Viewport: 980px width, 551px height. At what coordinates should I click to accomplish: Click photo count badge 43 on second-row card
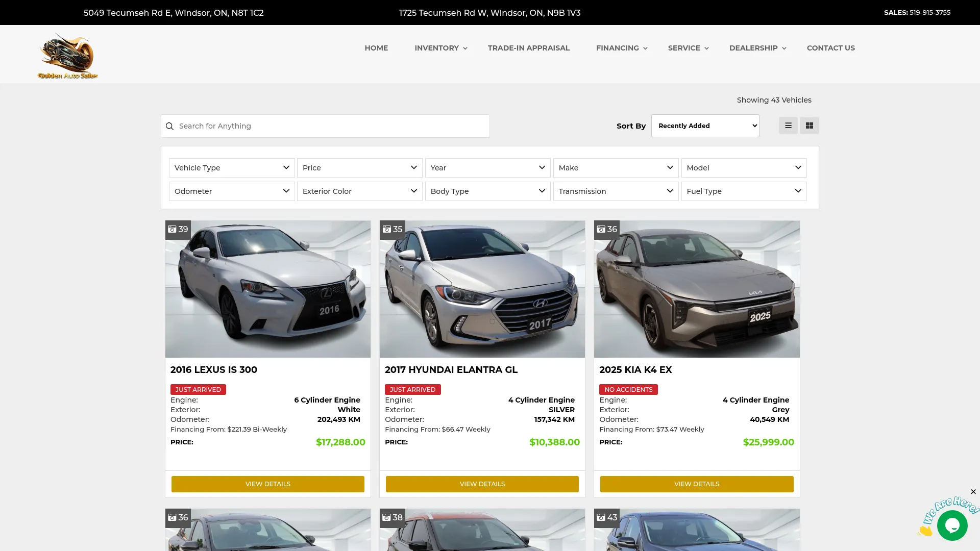607,518
